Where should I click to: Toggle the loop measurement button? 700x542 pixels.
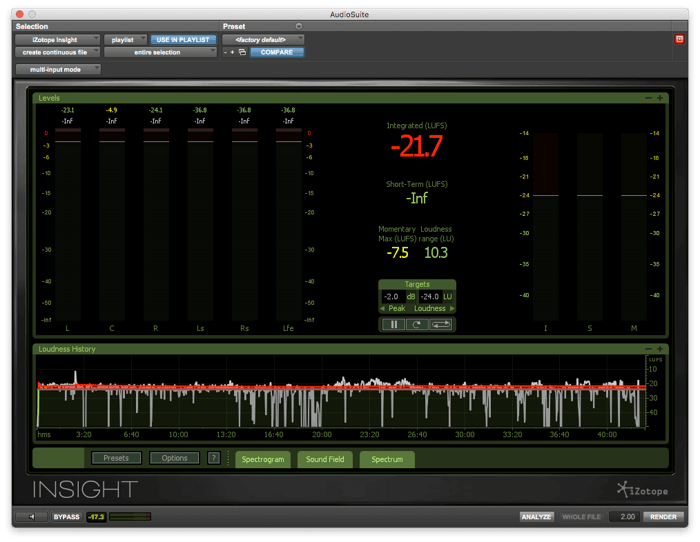point(441,325)
